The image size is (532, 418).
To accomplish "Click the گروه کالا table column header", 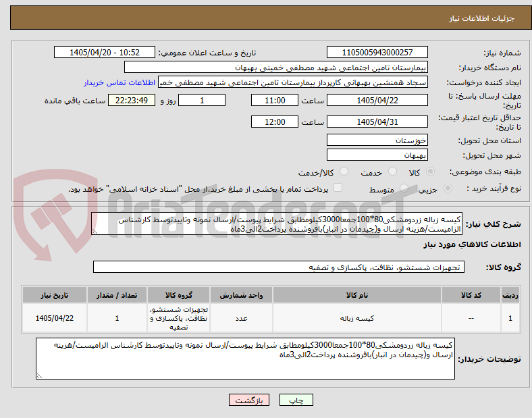I will pos(178,295).
